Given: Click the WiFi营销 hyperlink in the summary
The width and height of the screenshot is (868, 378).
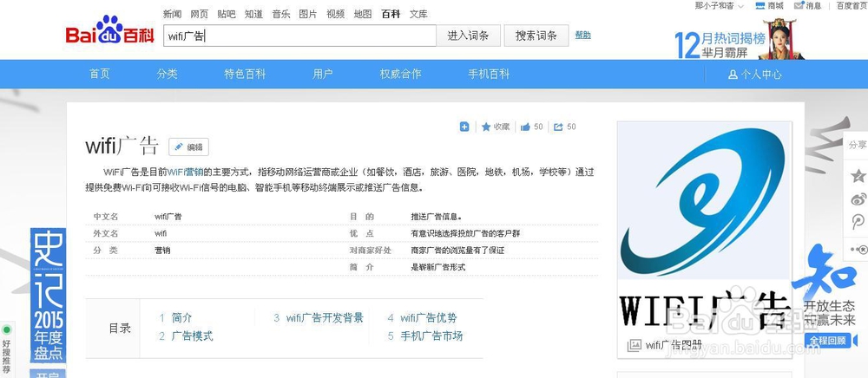Looking at the screenshot, I should [x=186, y=172].
